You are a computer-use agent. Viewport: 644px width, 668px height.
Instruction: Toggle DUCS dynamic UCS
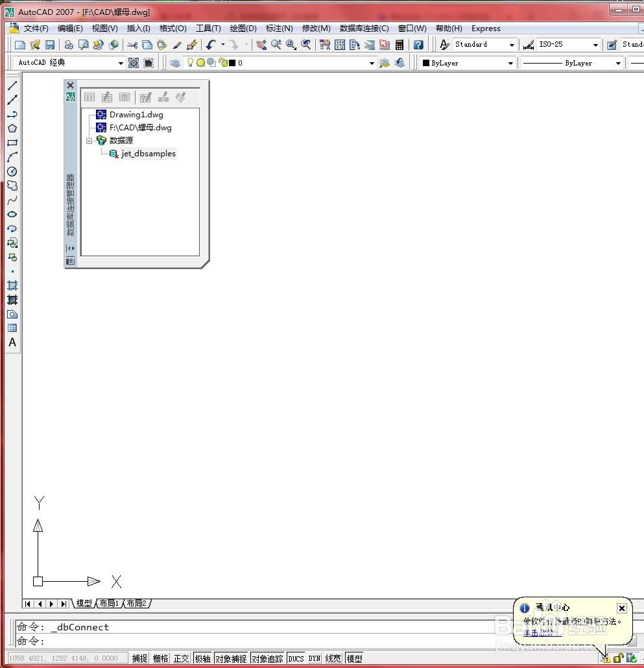click(296, 659)
